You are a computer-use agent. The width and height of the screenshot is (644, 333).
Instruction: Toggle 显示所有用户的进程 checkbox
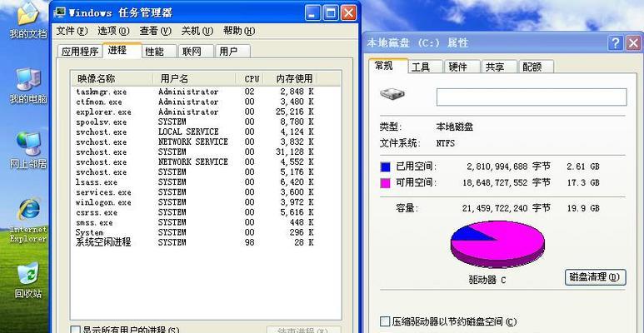(x=75, y=330)
